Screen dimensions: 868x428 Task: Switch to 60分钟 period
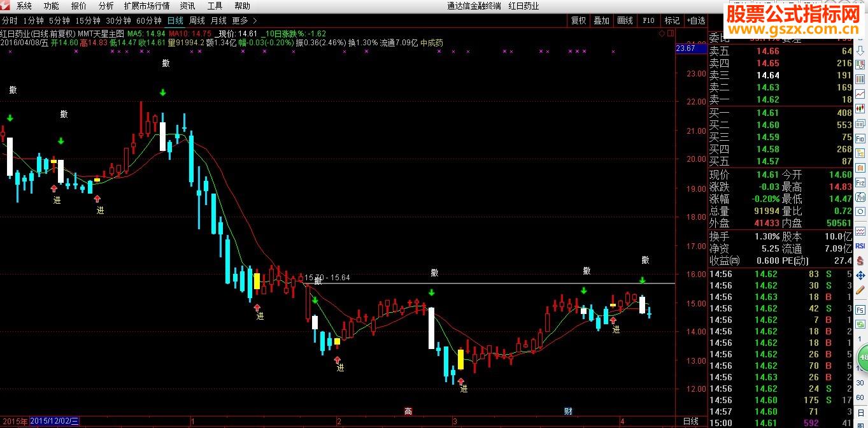click(148, 20)
